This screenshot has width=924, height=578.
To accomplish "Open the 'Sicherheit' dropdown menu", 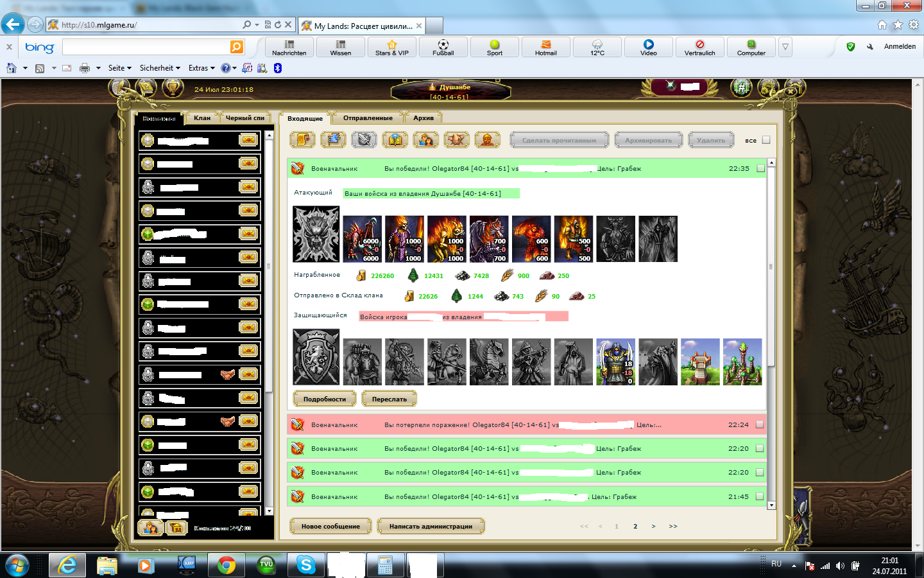I will tap(160, 68).
